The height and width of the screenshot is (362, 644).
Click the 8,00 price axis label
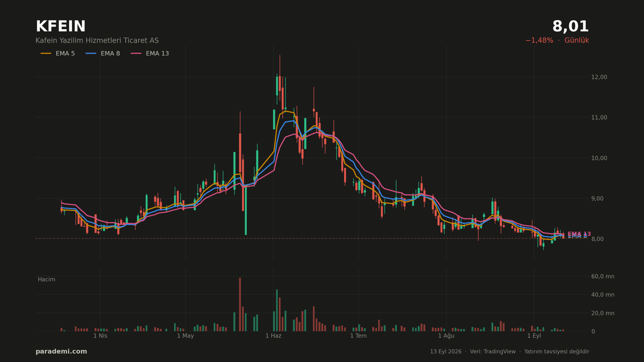(x=597, y=239)
